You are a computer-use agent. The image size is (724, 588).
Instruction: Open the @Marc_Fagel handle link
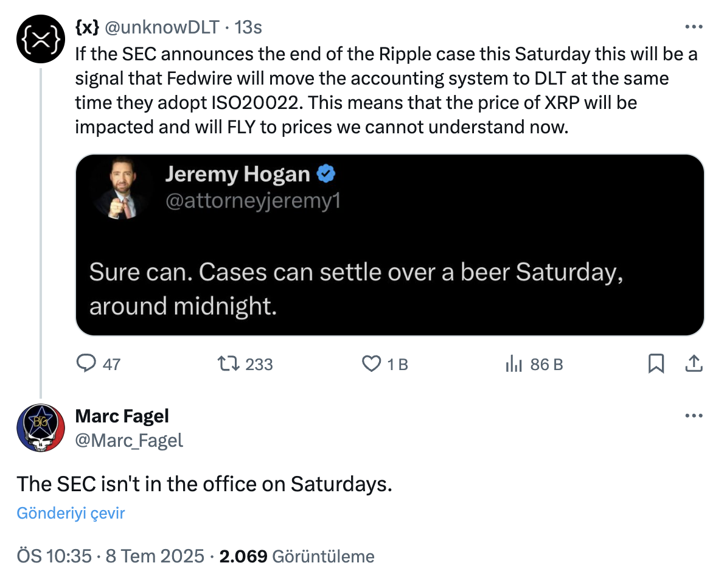[129, 440]
